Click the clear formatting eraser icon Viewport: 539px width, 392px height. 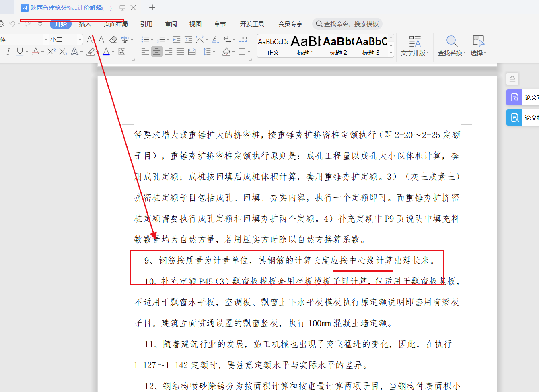click(x=113, y=39)
